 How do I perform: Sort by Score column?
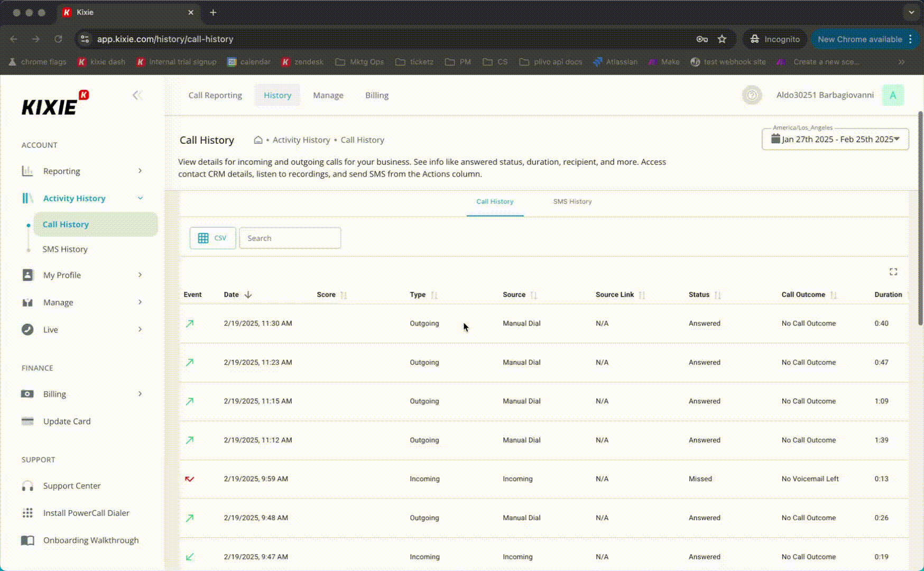tap(344, 295)
